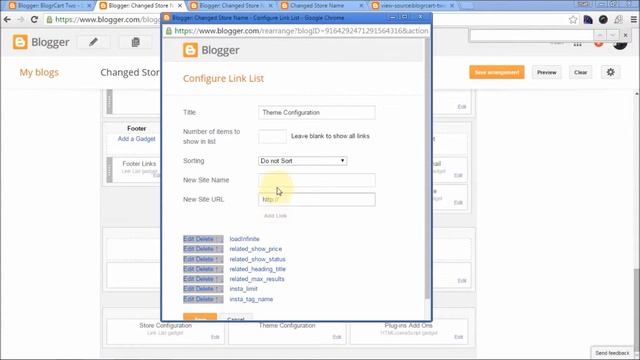Edit the loadInfinite link
This screenshot has width=640, height=360.
188,239
